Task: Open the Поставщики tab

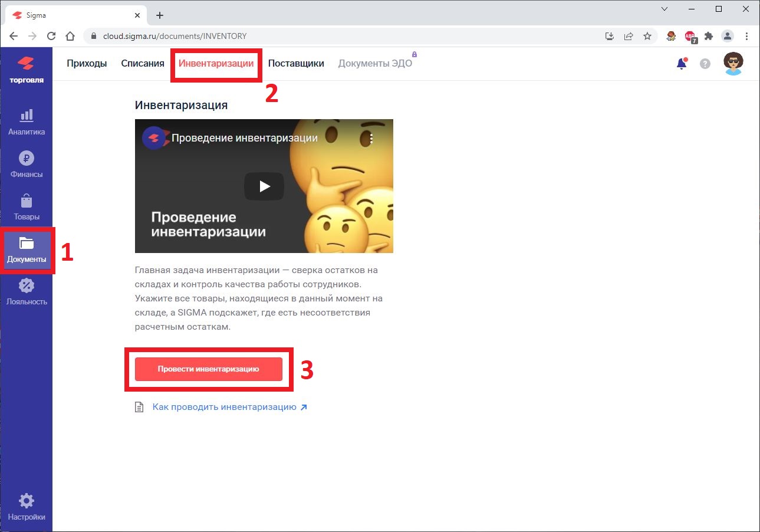Action: (x=296, y=63)
